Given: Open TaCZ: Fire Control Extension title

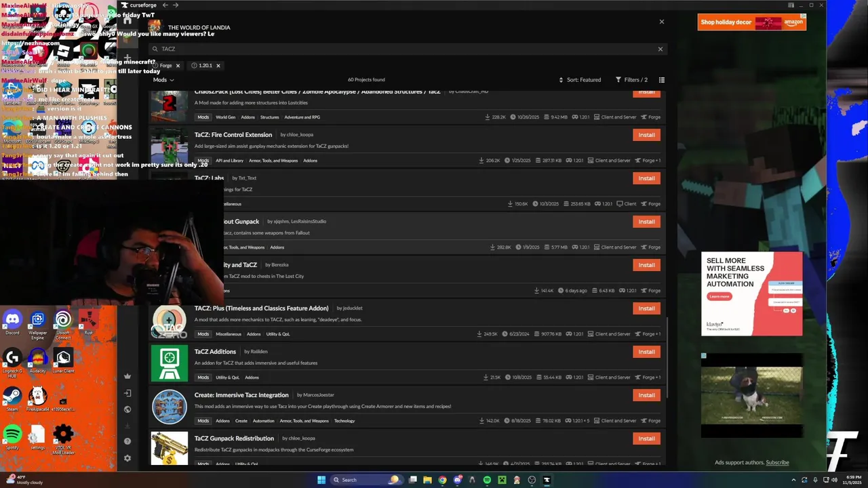Looking at the screenshot, I should coord(233,135).
